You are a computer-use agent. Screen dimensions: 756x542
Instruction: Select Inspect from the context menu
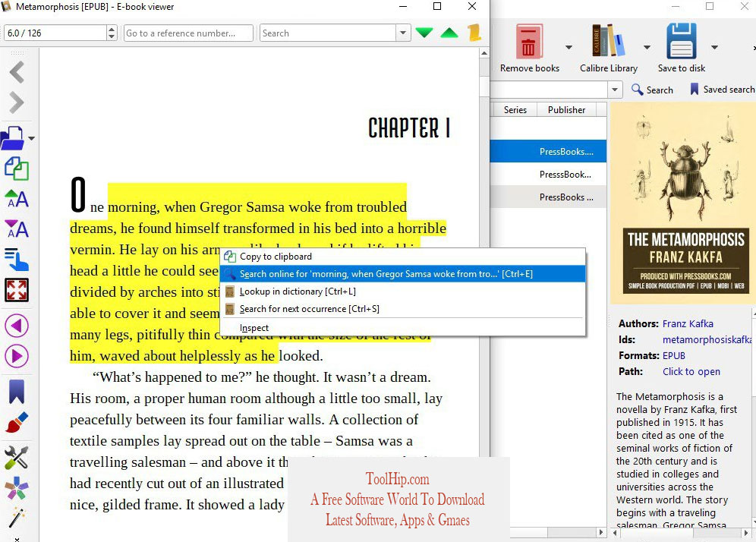tap(402, 328)
